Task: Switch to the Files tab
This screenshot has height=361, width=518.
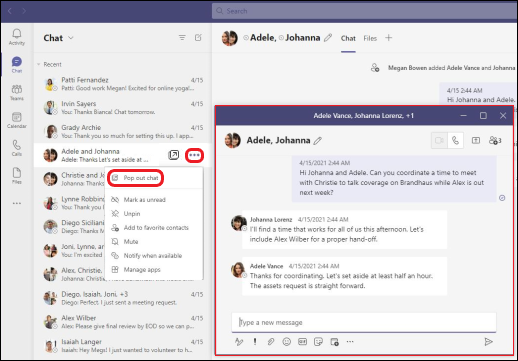Action: point(370,38)
